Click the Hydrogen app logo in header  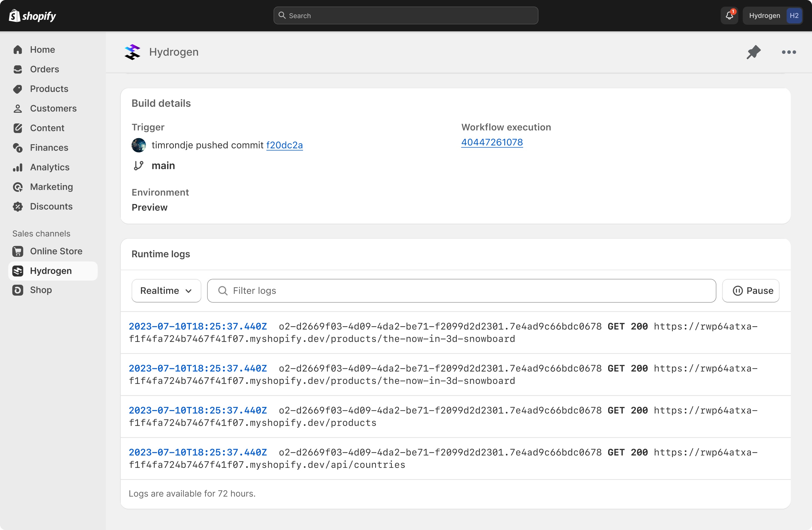pyautogui.click(x=132, y=52)
